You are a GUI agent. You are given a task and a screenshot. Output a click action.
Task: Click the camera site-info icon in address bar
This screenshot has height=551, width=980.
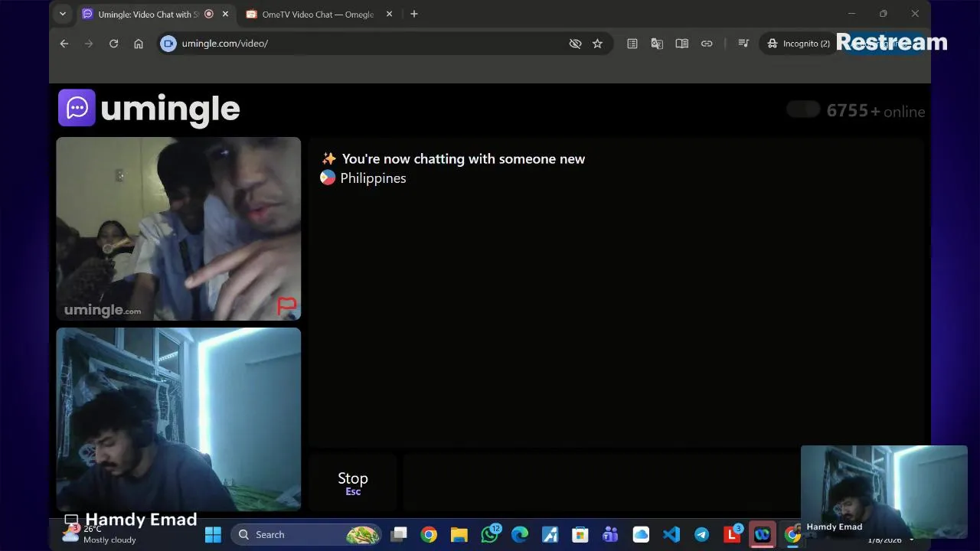(168, 44)
